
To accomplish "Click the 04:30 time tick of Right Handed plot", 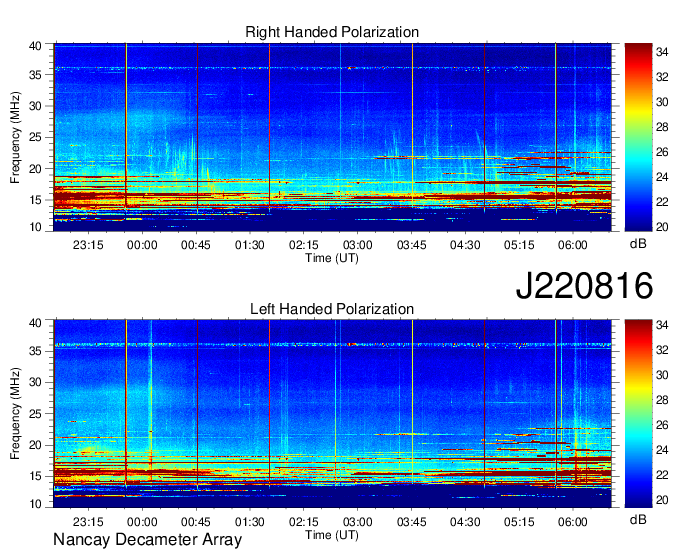I will pos(465,245).
